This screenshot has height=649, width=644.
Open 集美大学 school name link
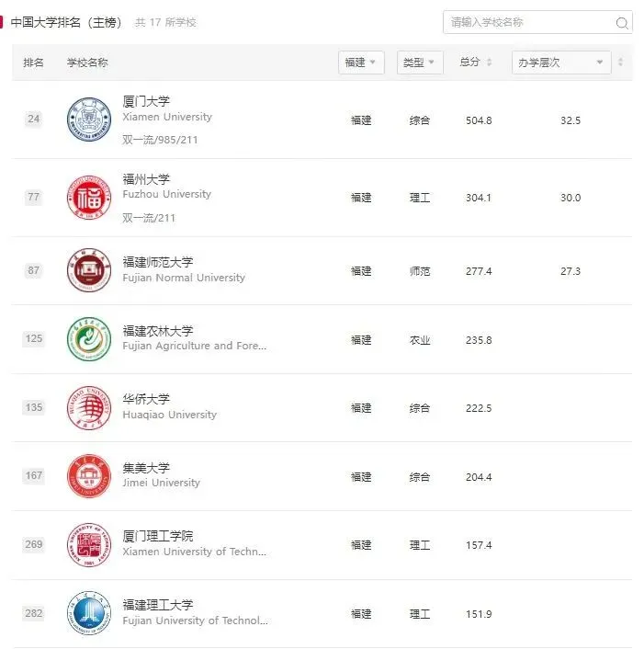pos(146,468)
